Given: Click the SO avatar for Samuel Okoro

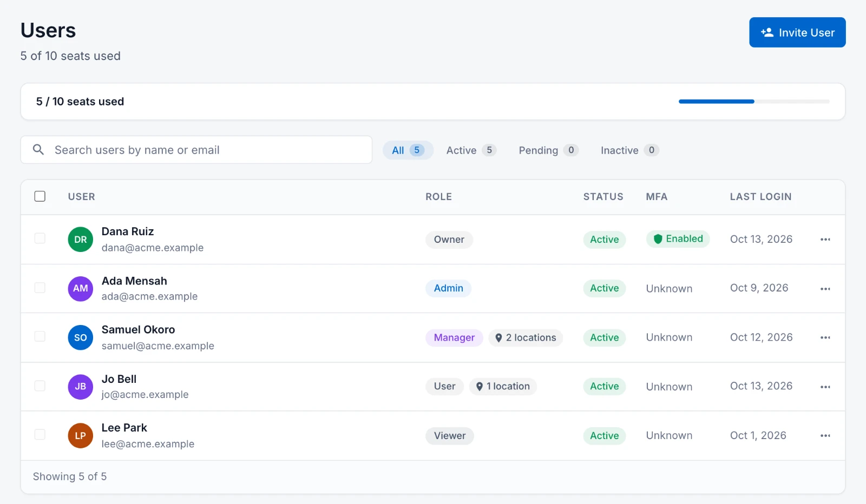Looking at the screenshot, I should (x=81, y=337).
